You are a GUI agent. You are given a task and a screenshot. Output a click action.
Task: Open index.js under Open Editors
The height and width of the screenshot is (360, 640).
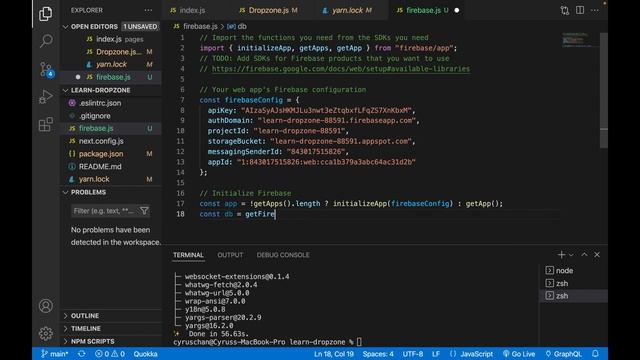coord(111,39)
